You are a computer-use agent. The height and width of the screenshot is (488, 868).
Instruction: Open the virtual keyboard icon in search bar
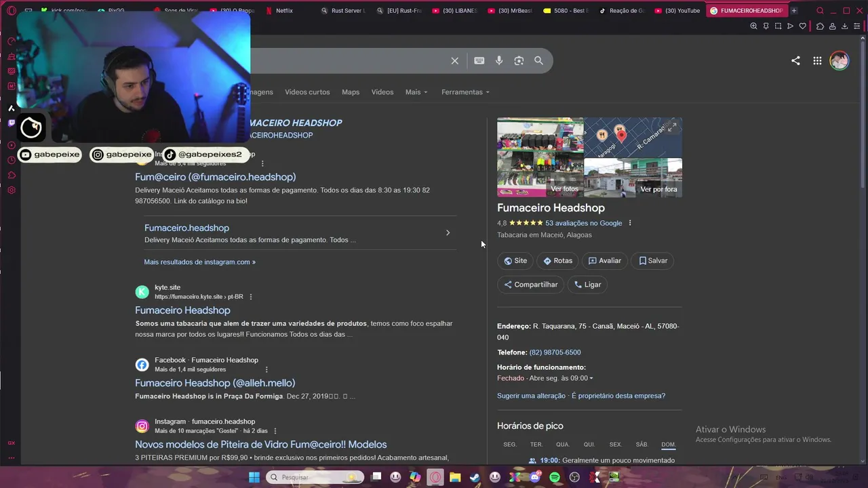479,60
